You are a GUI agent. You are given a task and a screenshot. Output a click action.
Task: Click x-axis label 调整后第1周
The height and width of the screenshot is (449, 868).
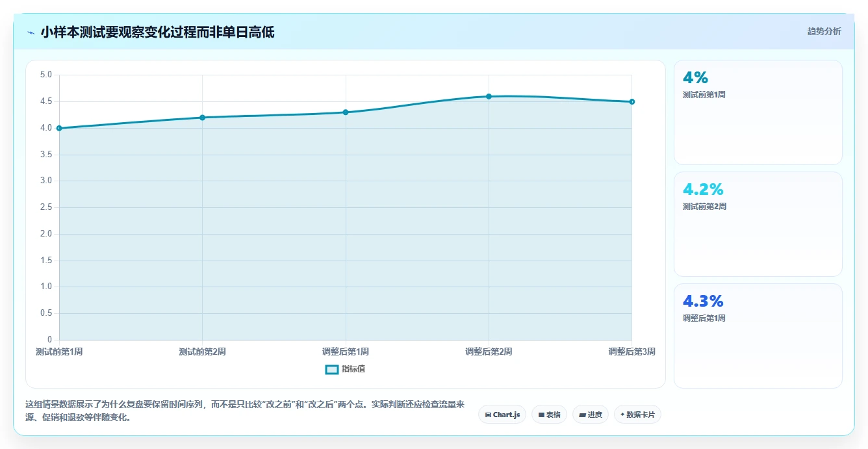(x=346, y=352)
